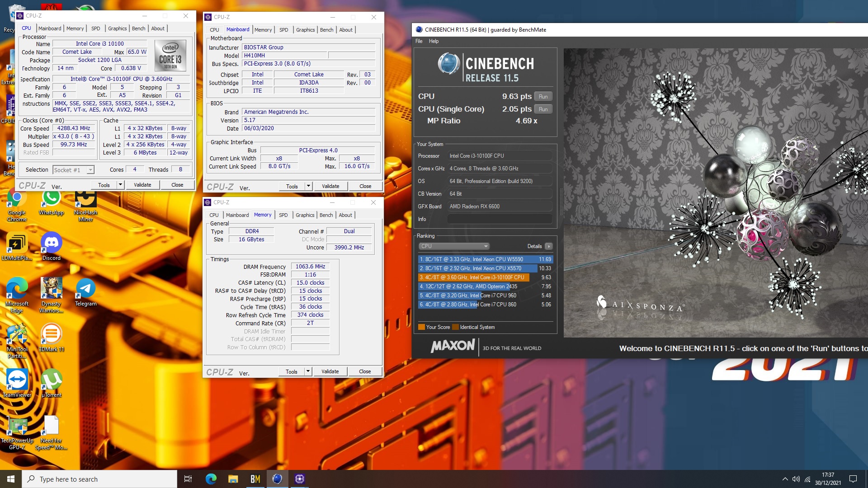The height and width of the screenshot is (488, 868).
Task: Switch to Bench tab in first CPU-Z window
Action: pos(138,28)
